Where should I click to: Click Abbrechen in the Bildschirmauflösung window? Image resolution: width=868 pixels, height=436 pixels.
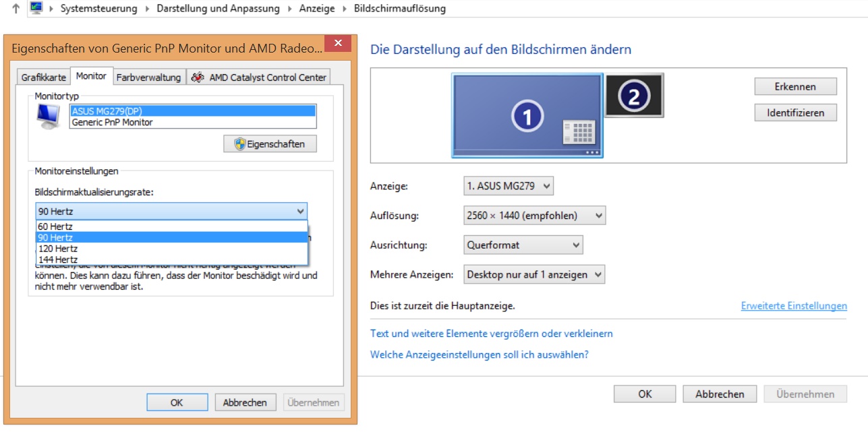click(720, 394)
